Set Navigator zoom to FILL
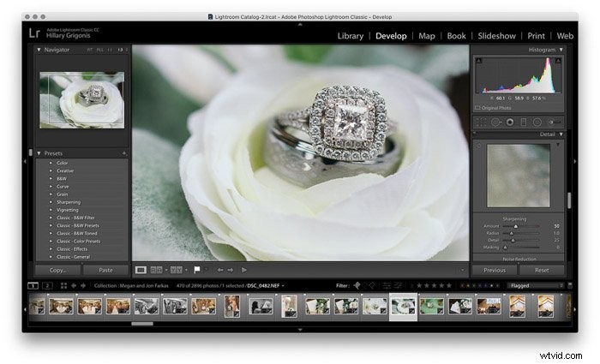The height and width of the screenshot is (364, 600). point(100,50)
